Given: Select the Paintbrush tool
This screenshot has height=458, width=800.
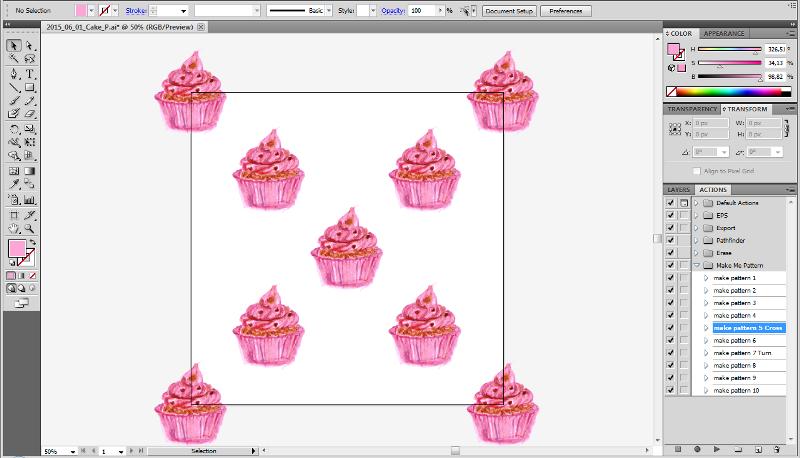Looking at the screenshot, I should point(14,100).
